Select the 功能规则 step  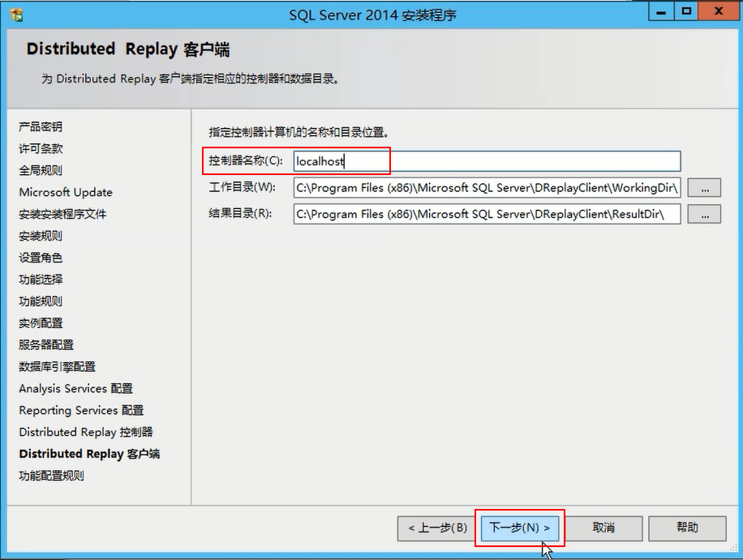(x=41, y=301)
